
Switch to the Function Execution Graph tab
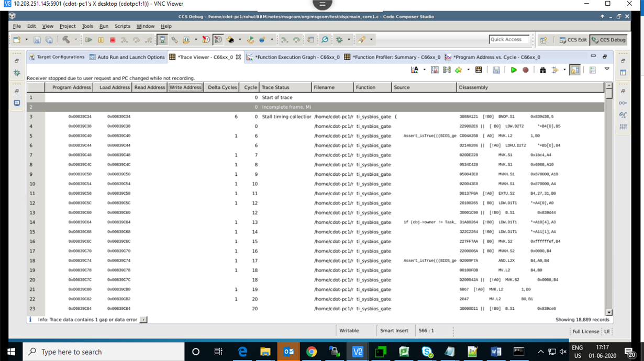pos(296,57)
